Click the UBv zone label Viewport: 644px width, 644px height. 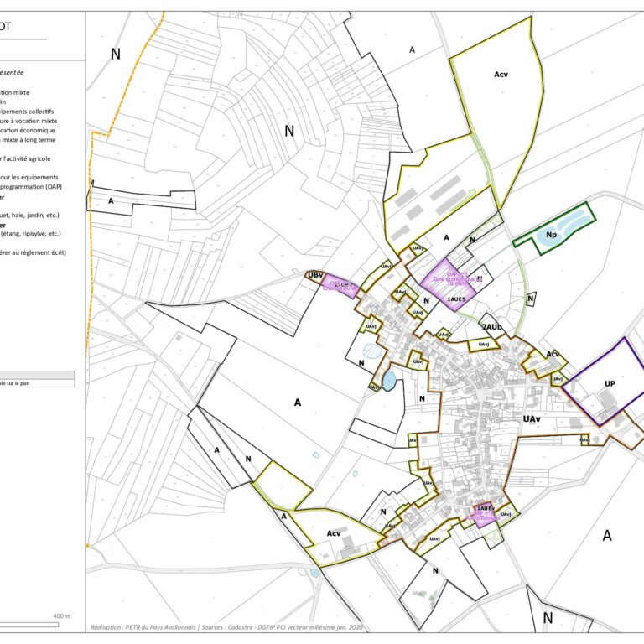pos(315,275)
